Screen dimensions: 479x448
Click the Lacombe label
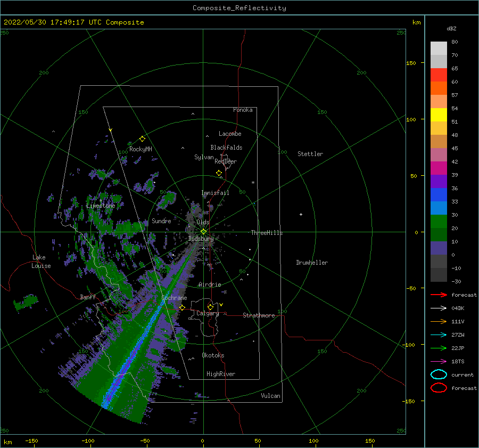(230, 134)
